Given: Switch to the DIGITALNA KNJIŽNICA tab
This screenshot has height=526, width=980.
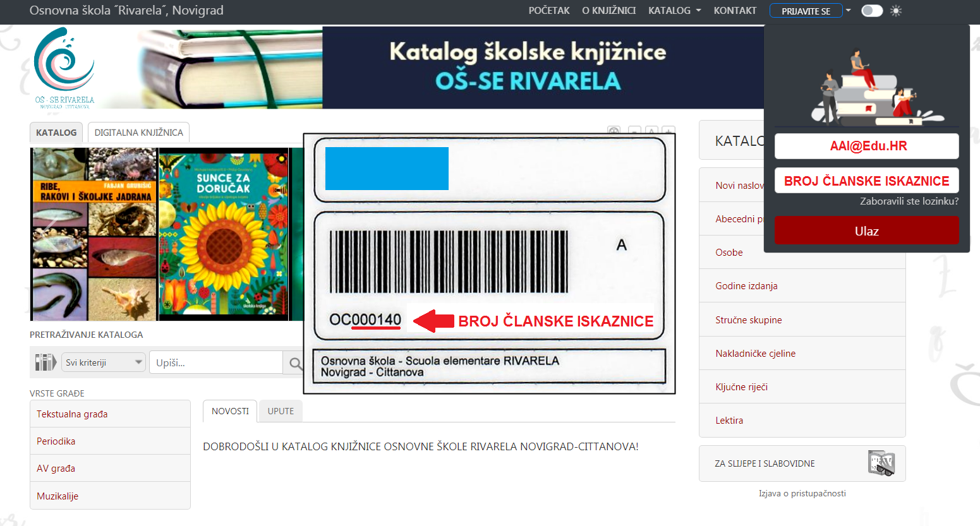Looking at the screenshot, I should (138, 133).
